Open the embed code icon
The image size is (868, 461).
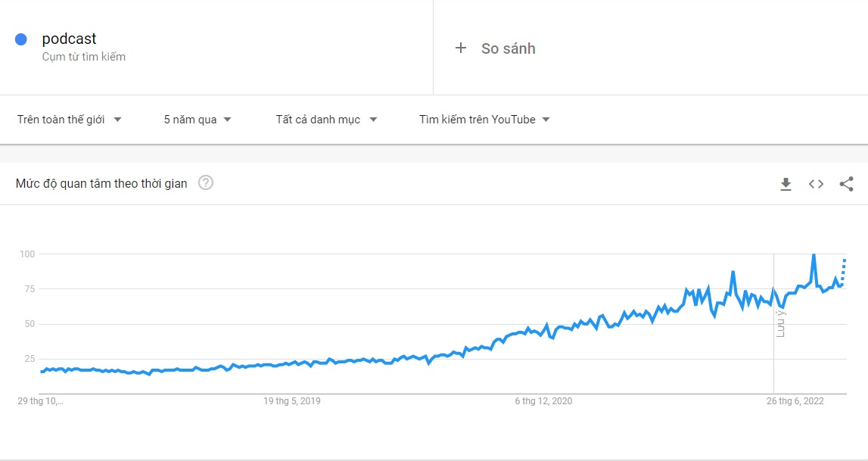tap(816, 184)
